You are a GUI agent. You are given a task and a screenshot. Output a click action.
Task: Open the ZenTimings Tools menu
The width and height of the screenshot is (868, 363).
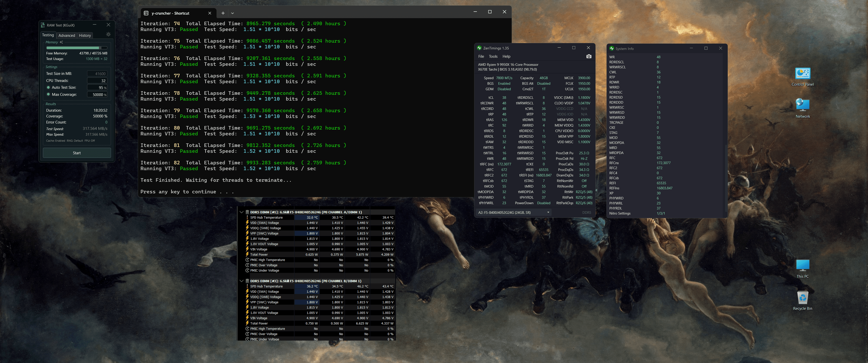click(x=493, y=56)
